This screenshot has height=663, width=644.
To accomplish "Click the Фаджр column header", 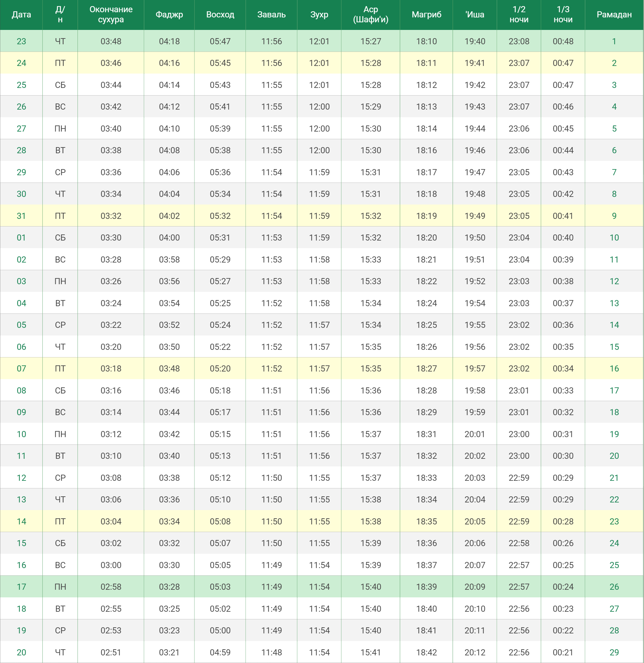I will coord(169,15).
